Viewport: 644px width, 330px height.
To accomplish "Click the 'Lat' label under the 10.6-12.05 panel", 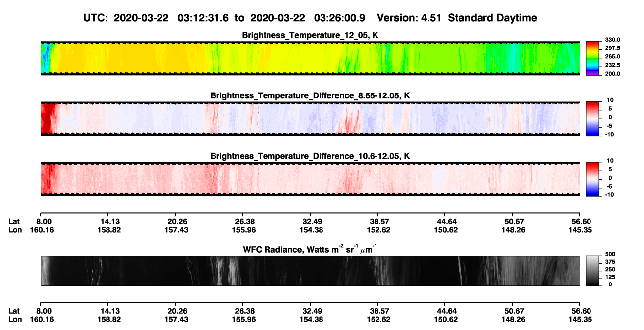I will pyautogui.click(x=14, y=221).
